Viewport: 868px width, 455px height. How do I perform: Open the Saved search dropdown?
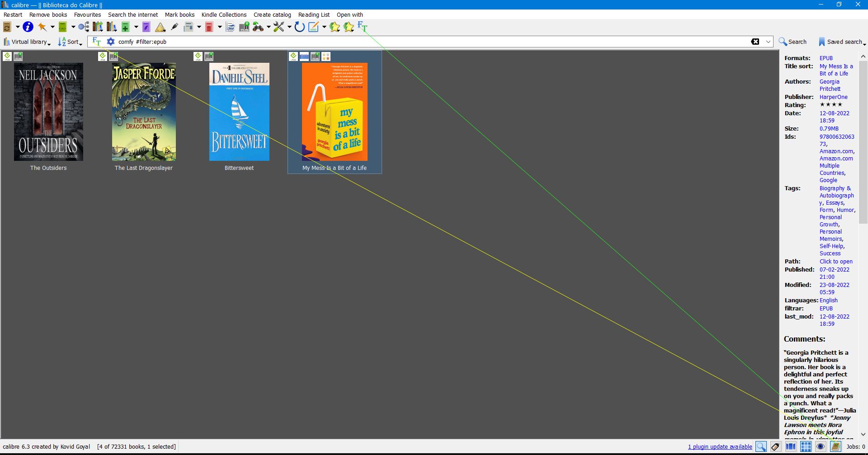(x=842, y=42)
